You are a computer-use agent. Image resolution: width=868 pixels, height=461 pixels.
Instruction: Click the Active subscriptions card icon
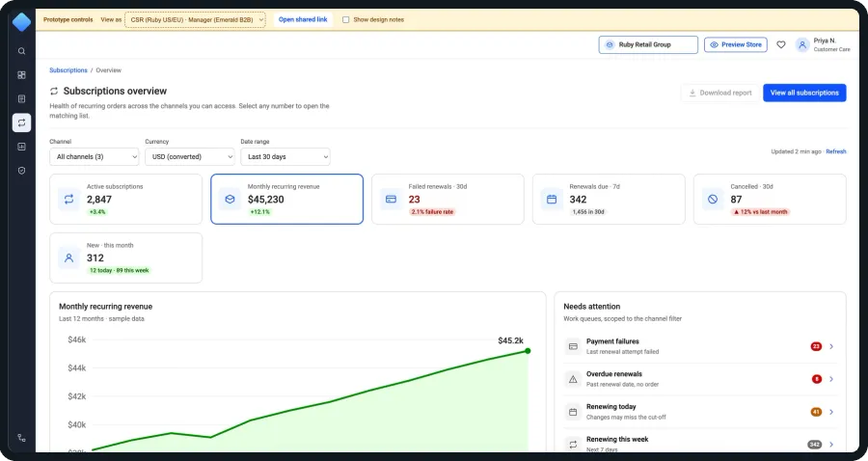[x=68, y=200]
